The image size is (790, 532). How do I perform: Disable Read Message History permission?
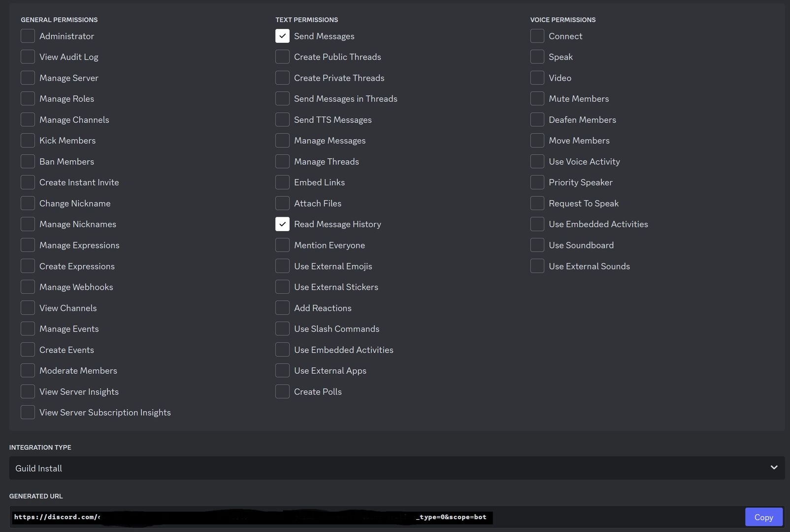282,224
